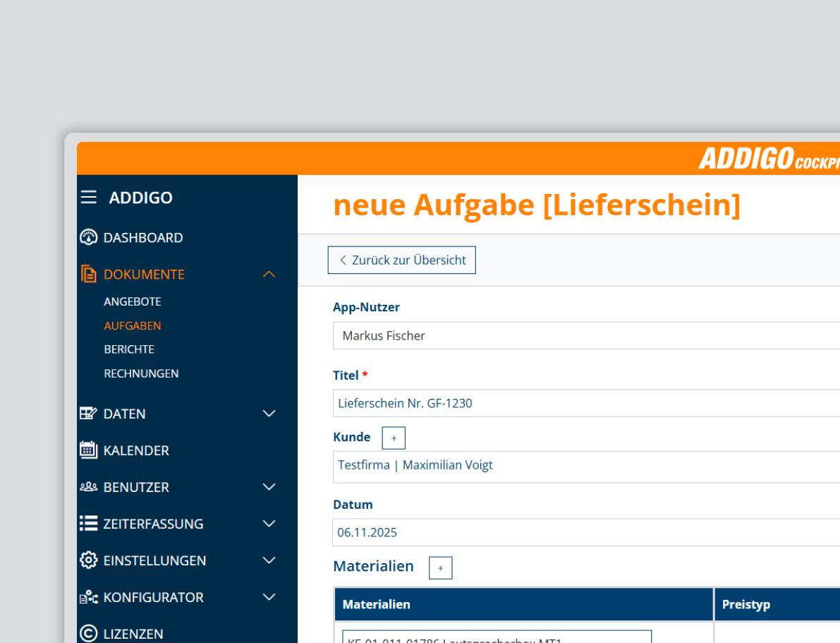Expand the Konfigurator section chevron
This screenshot has height=643, width=840.
(x=269, y=597)
